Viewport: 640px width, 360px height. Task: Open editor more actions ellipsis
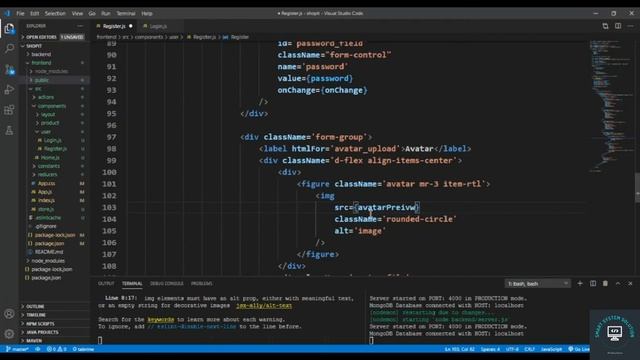[x=631, y=26]
